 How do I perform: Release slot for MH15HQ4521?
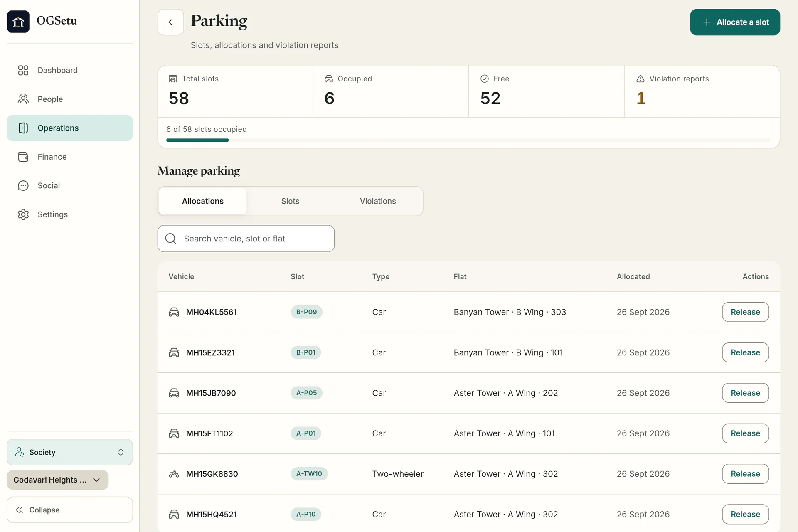coord(745,514)
